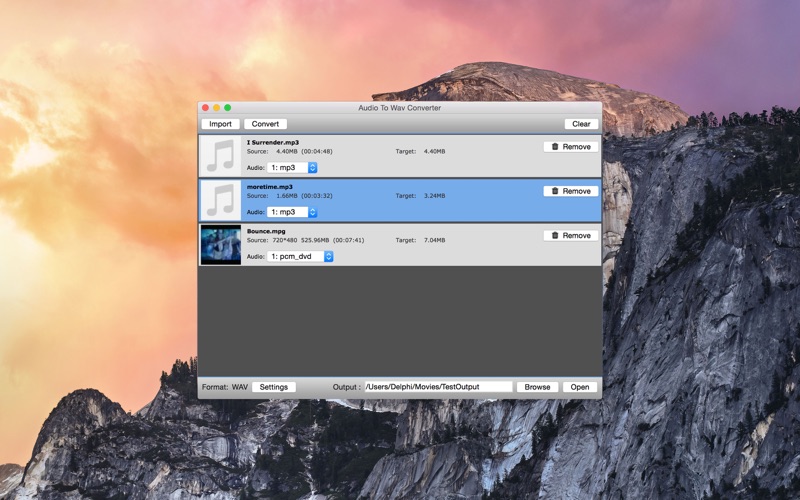This screenshot has height=500, width=800.
Task: Clear the file list
Action: click(x=581, y=124)
